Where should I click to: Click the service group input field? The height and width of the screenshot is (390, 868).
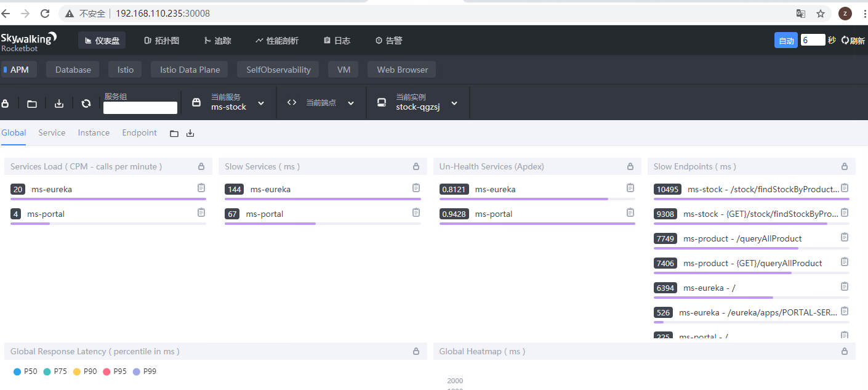click(x=140, y=108)
